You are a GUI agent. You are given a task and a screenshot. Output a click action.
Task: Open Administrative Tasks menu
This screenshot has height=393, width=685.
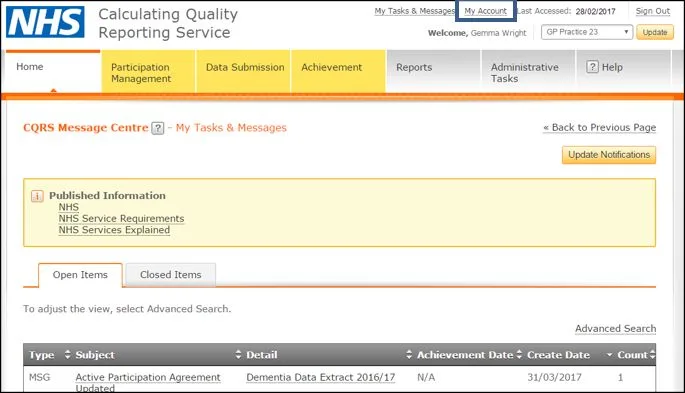pos(528,72)
